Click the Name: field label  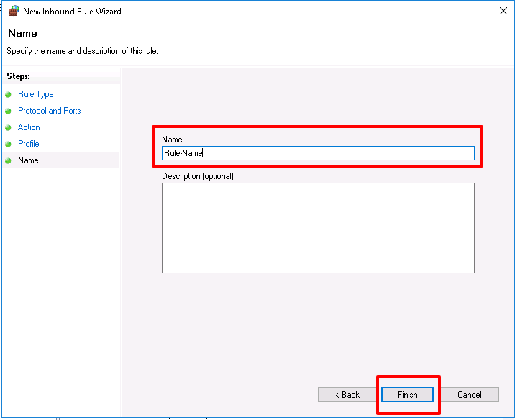173,140
